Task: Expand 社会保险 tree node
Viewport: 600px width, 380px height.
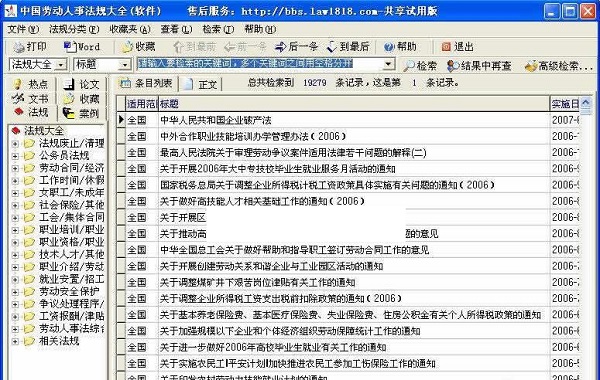Action: coord(15,205)
